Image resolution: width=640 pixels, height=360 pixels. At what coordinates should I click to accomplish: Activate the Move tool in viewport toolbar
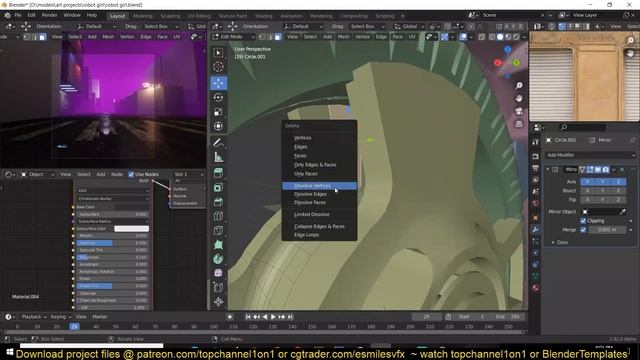pyautogui.click(x=218, y=83)
